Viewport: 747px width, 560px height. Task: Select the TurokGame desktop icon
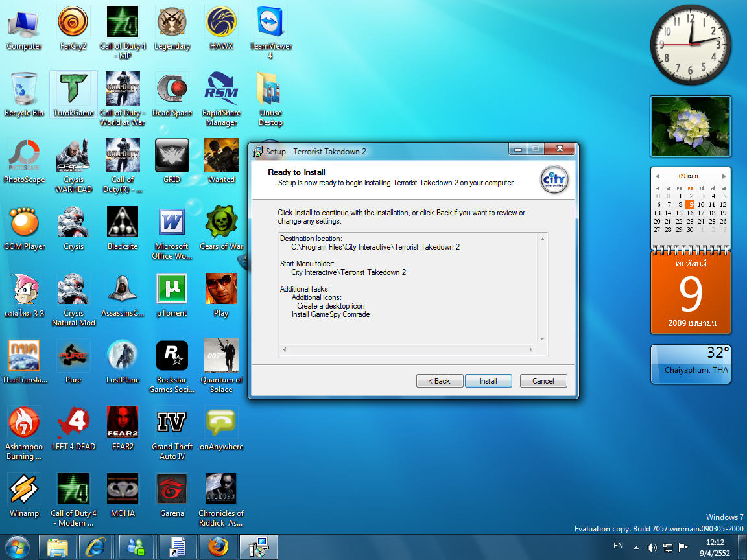coord(73,95)
